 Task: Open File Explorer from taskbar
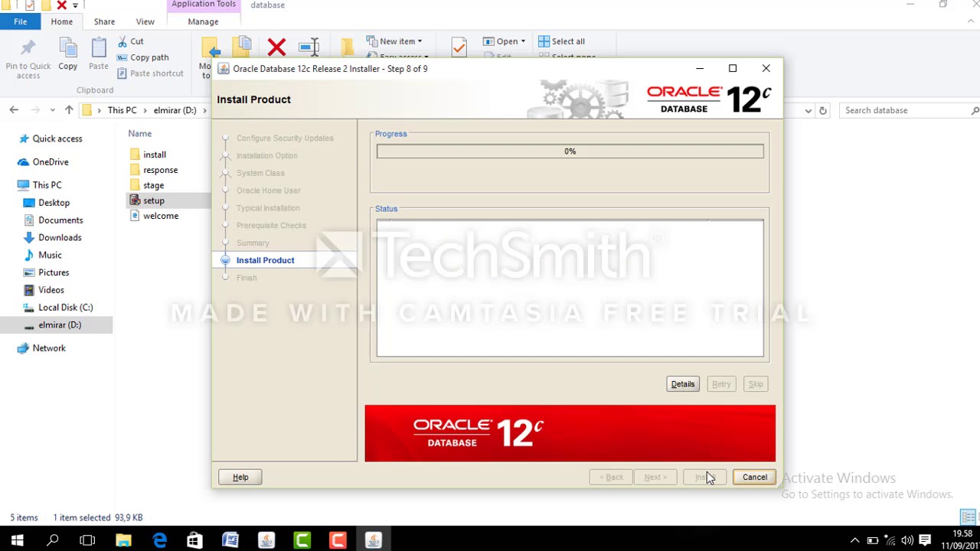click(123, 540)
